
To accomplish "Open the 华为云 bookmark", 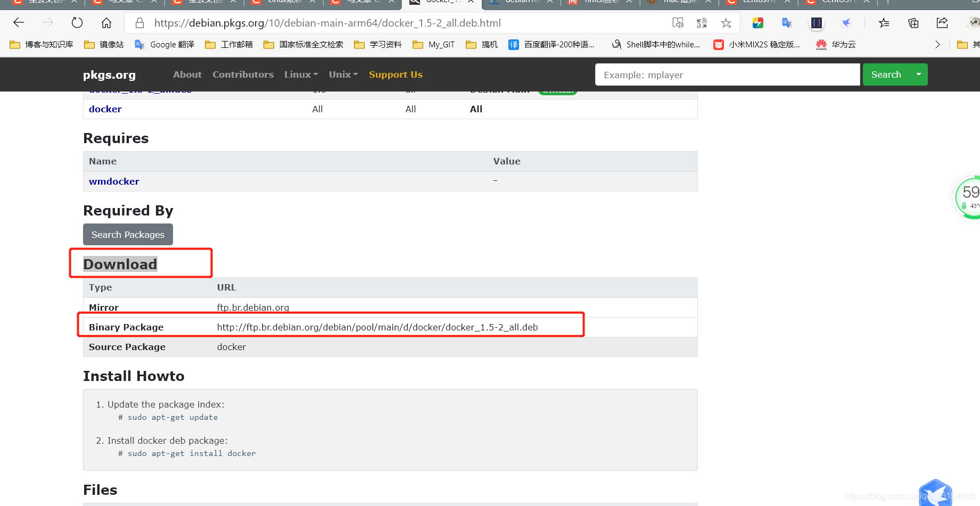I will pyautogui.click(x=836, y=45).
